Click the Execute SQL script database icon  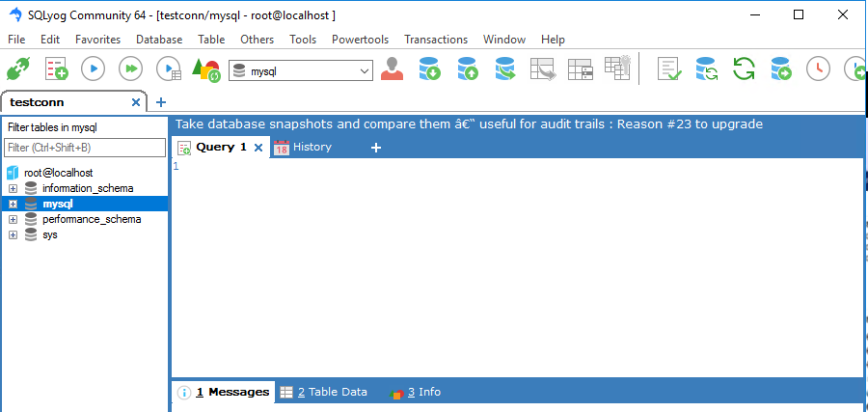pyautogui.click(x=504, y=69)
